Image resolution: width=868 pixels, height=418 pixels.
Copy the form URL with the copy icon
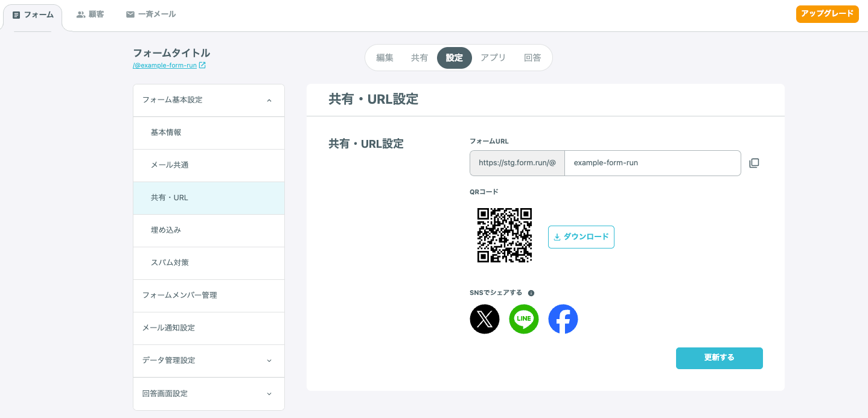coord(754,163)
